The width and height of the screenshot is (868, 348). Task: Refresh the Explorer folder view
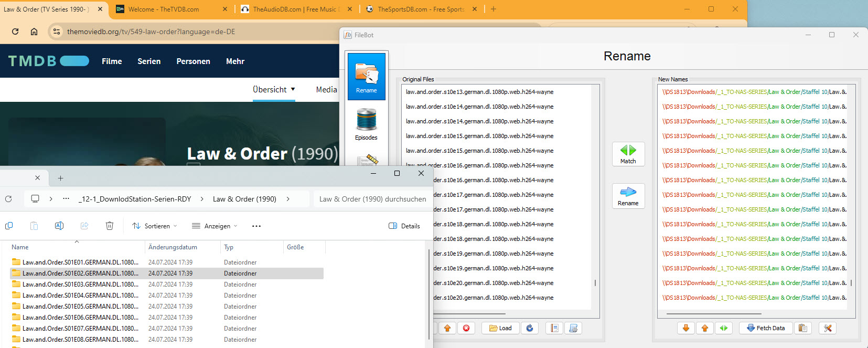pyautogui.click(x=8, y=199)
